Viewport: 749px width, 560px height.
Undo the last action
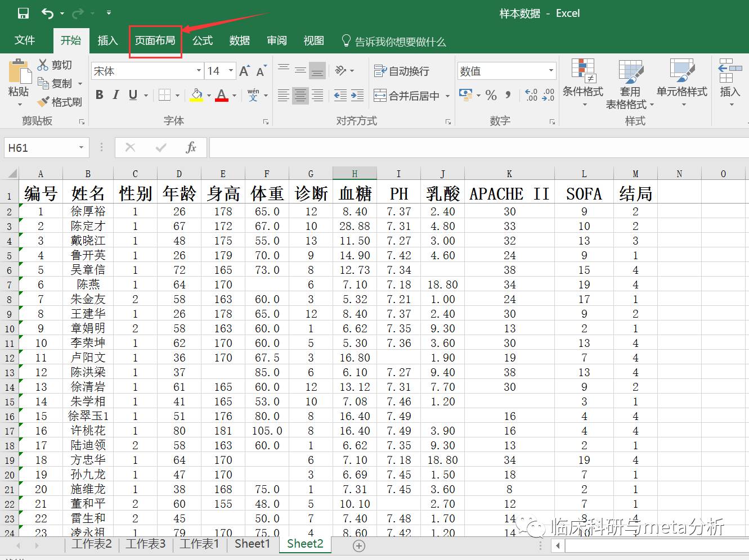tap(48, 13)
